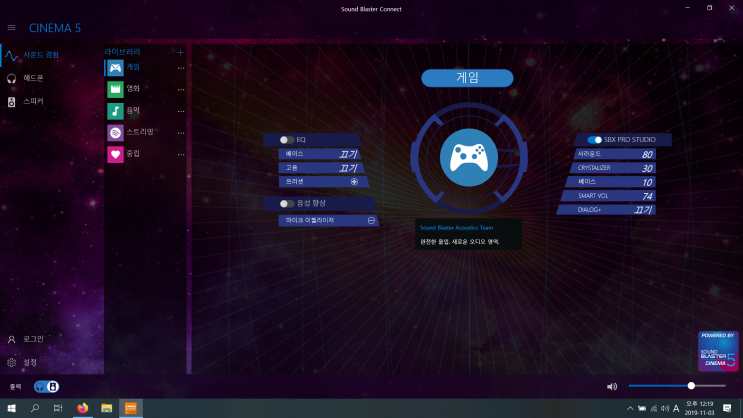Click the system tray volume icon
The height and width of the screenshot is (418, 743).
tap(665, 409)
